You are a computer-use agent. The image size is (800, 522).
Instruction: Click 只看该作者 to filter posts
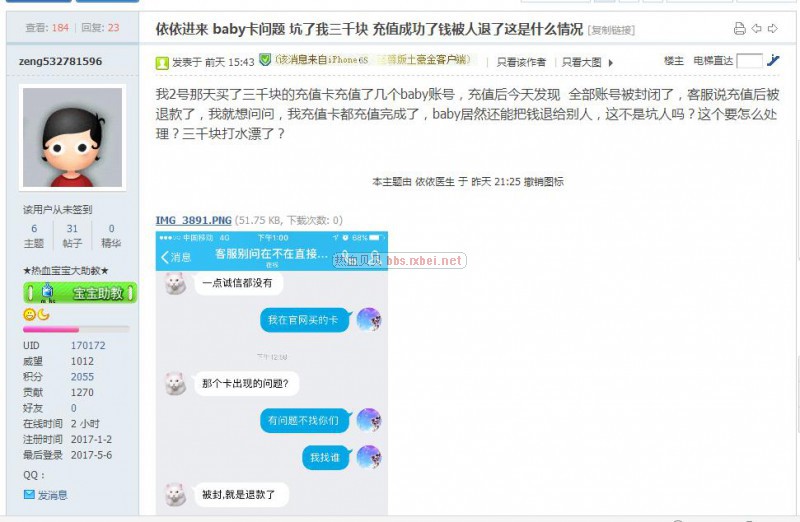521,62
